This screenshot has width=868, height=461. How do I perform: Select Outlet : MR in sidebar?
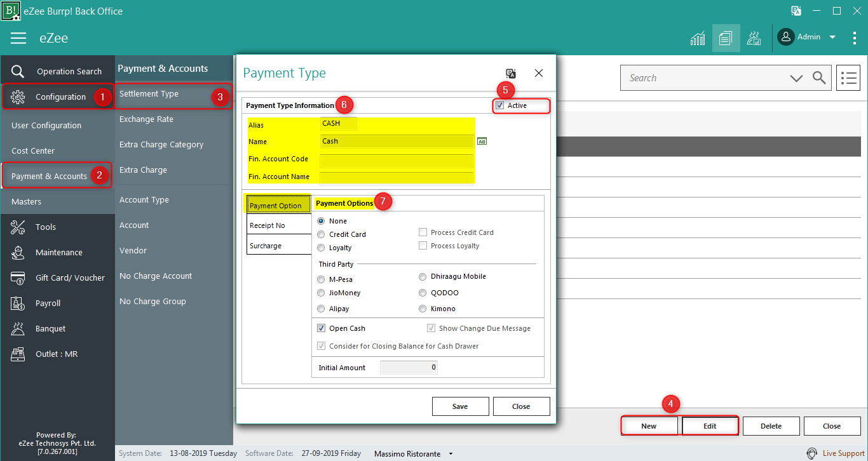pos(58,354)
